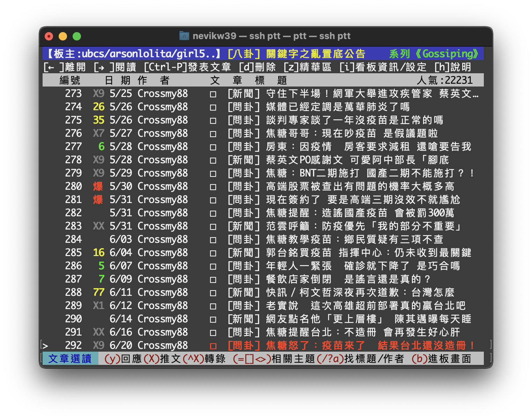532x420 pixels.
Task: Click green push count 6 on row 277
Action: [x=102, y=147]
